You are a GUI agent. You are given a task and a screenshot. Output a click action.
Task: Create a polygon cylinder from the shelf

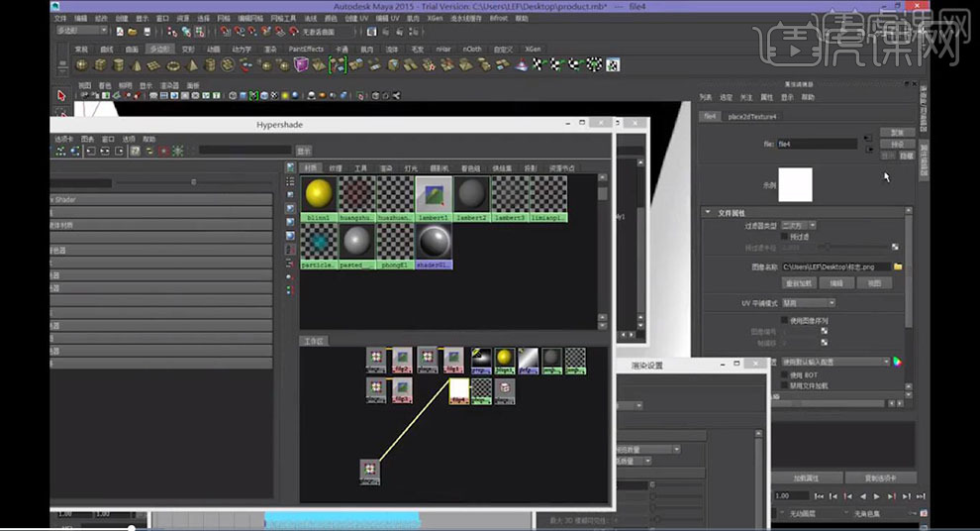click(118, 65)
